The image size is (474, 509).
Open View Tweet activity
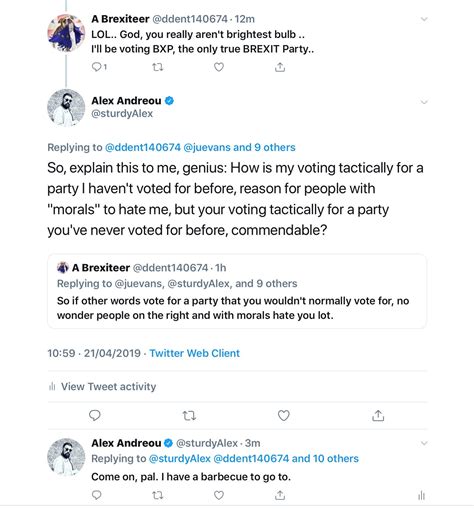tap(102, 387)
